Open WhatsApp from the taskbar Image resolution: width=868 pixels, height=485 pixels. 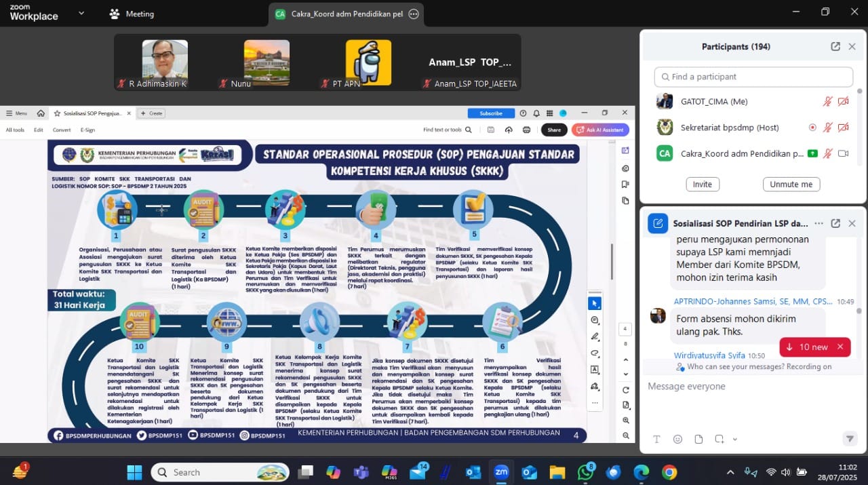click(585, 472)
